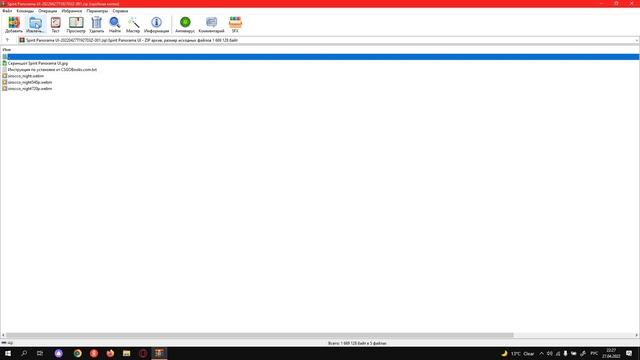Image resolution: width=640 pixels, height=360 pixels.
Task: Click the Тест (Test) toolbar icon
Action: tap(56, 24)
